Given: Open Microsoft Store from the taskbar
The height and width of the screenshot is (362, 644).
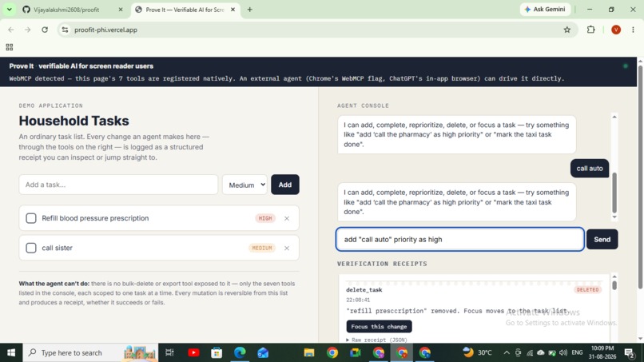Looking at the screenshot, I should 217,352.
